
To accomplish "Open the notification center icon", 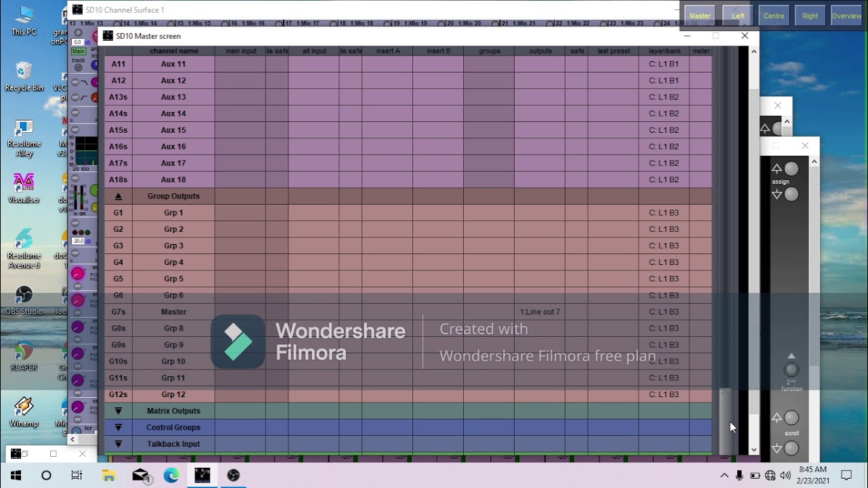I will (846, 475).
